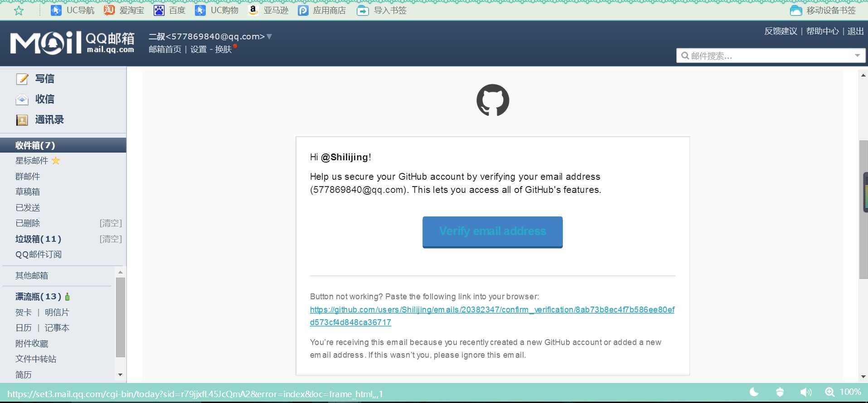
Task: Click 退出 to log out
Action: 855,31
